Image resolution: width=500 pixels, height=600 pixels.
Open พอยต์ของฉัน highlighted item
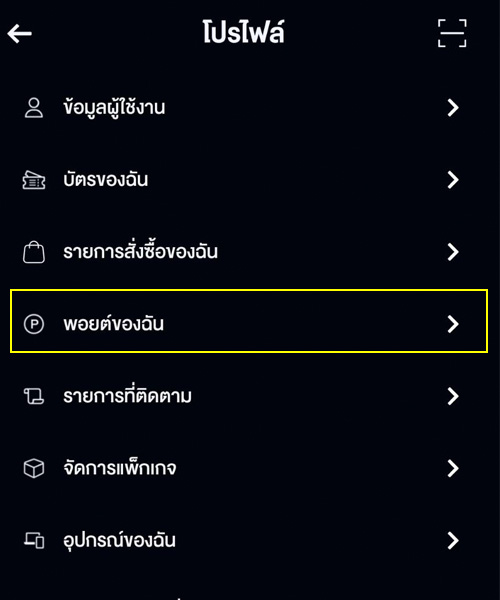249,321
